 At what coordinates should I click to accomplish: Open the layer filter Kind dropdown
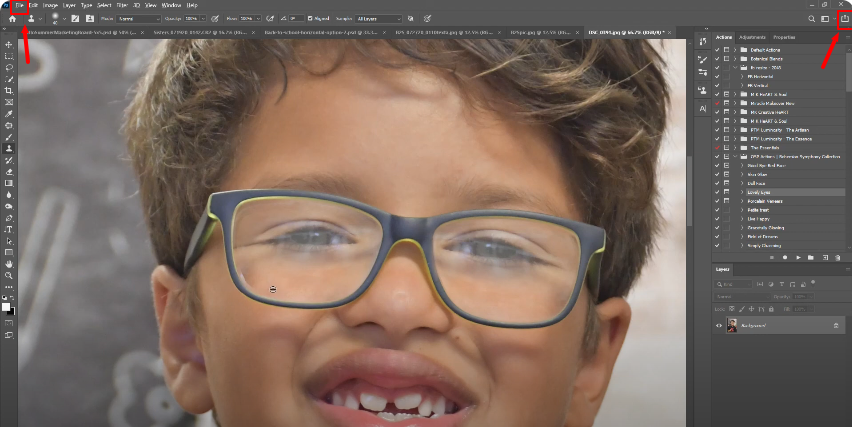[734, 284]
